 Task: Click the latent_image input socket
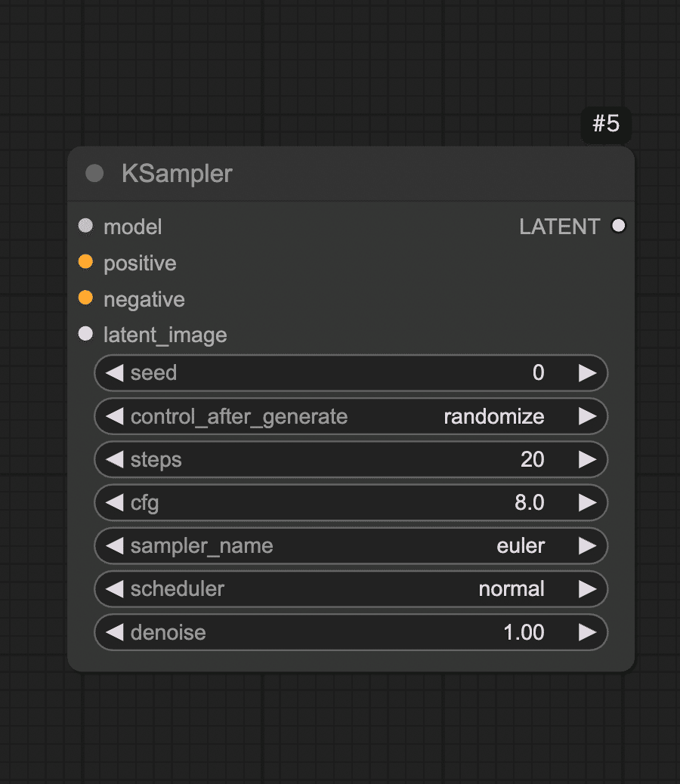(85, 334)
